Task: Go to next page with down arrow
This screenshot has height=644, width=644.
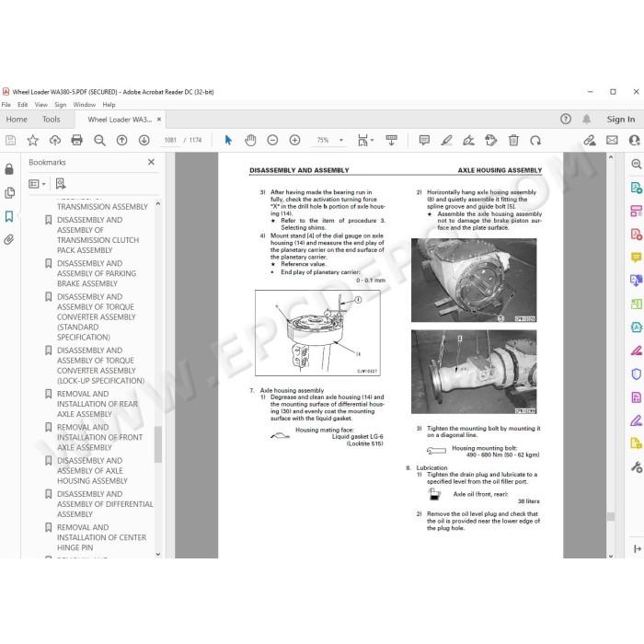Action: pos(144,140)
